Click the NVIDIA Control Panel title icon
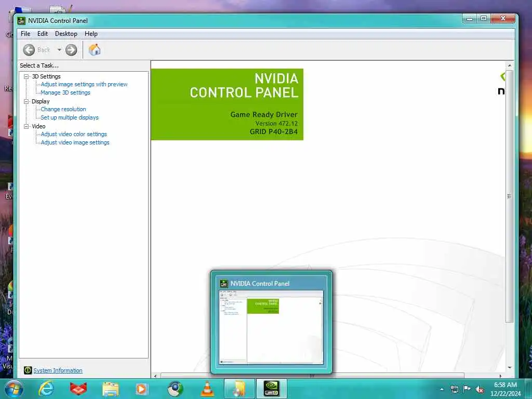The image size is (532, 399). point(21,21)
